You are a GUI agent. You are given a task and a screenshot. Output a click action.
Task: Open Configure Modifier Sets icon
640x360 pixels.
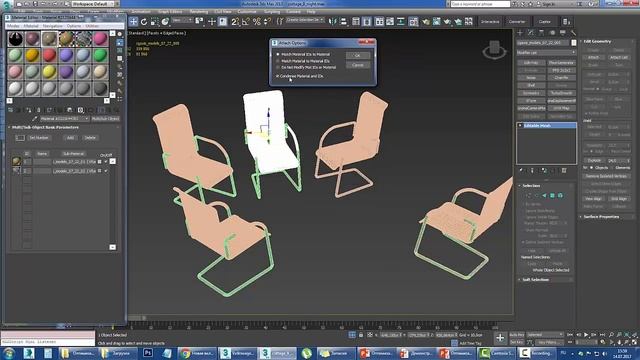tap(564, 170)
